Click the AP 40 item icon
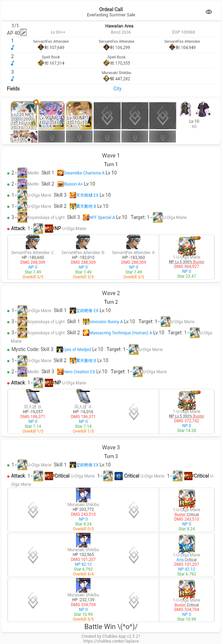 pyautogui.click(x=23, y=33)
